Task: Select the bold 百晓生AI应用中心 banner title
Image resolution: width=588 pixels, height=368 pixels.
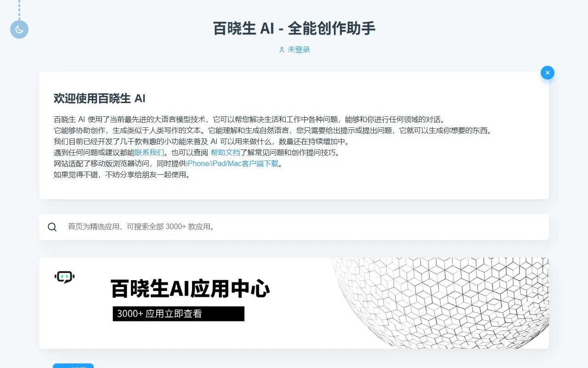Action: [x=190, y=289]
